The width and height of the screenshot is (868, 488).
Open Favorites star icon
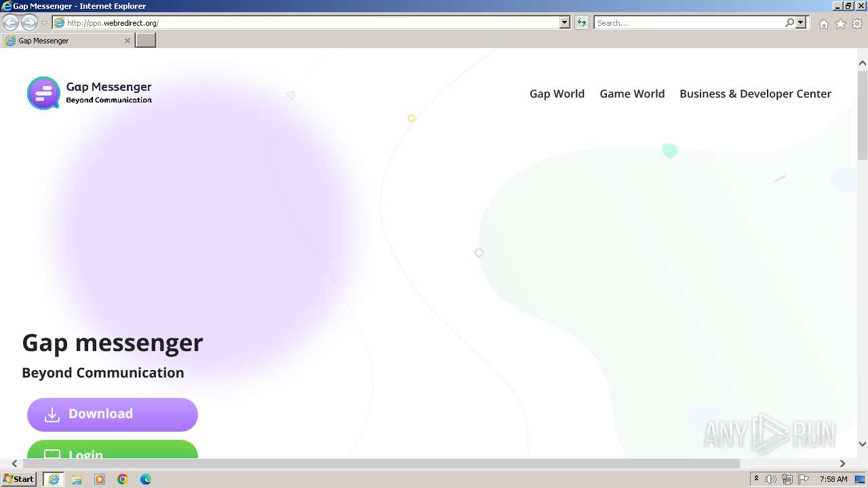coord(840,24)
